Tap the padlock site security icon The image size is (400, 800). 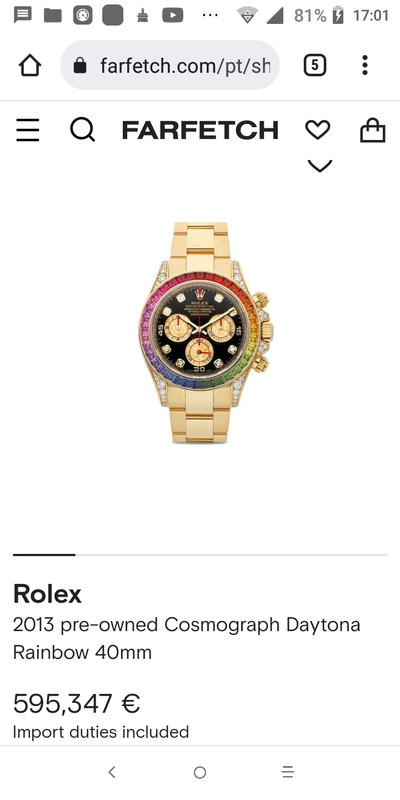(x=80, y=65)
